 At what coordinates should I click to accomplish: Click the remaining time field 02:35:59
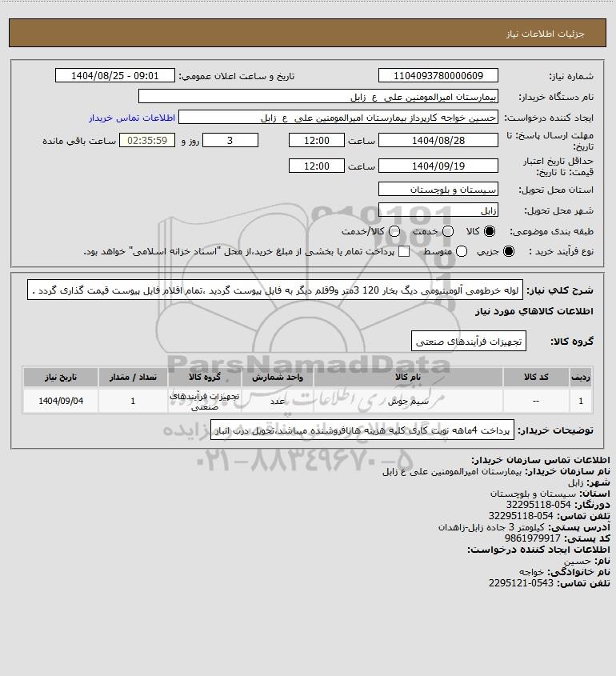pyautogui.click(x=147, y=140)
